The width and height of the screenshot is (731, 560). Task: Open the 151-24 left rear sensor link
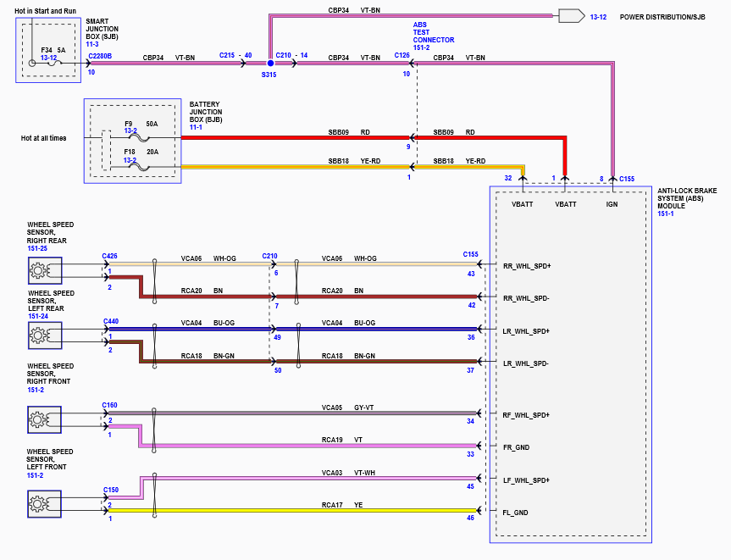coord(37,316)
